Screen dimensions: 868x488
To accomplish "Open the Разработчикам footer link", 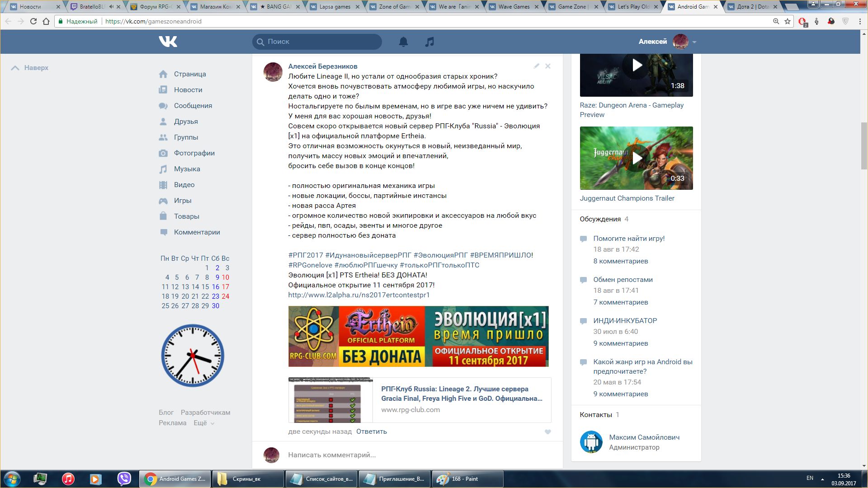I will [x=206, y=413].
